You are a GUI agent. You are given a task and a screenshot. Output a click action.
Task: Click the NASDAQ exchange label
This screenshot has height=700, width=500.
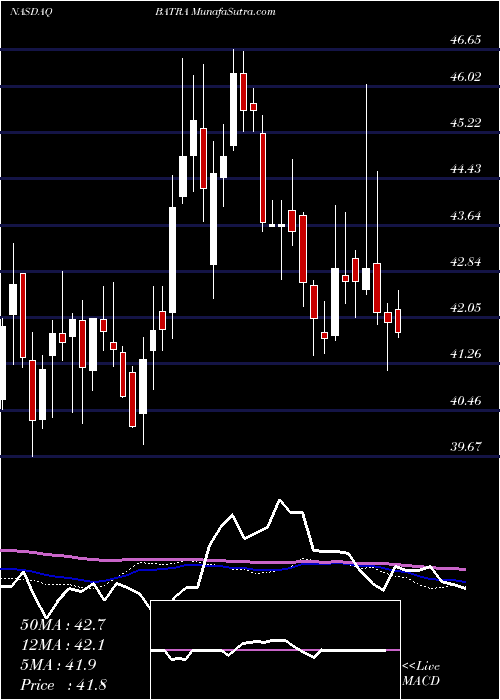click(x=31, y=12)
